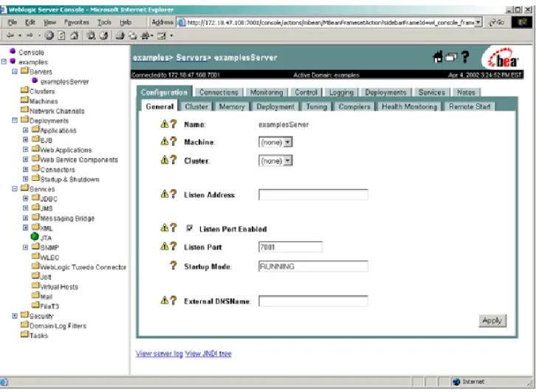Expand the Applications tree node
The height and width of the screenshot is (392, 536).
point(25,130)
